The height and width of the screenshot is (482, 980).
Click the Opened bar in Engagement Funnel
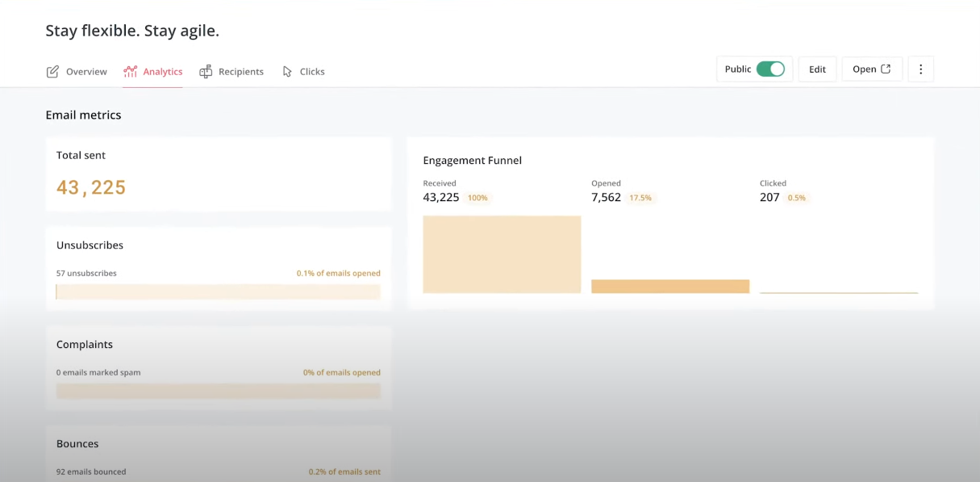click(669, 286)
